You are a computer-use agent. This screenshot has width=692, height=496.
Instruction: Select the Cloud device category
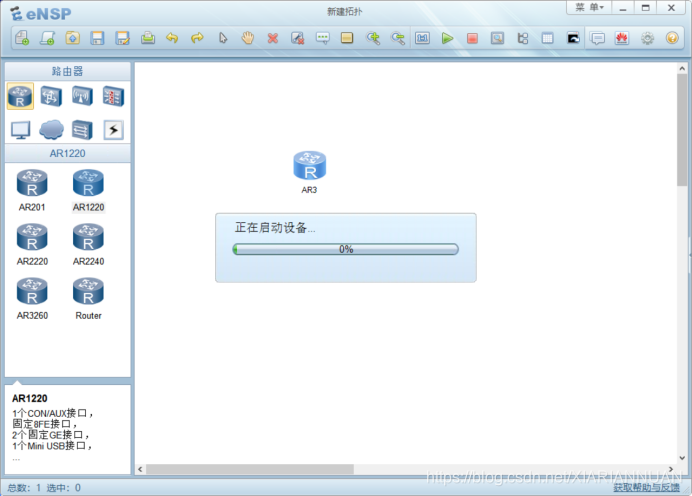pos(51,130)
